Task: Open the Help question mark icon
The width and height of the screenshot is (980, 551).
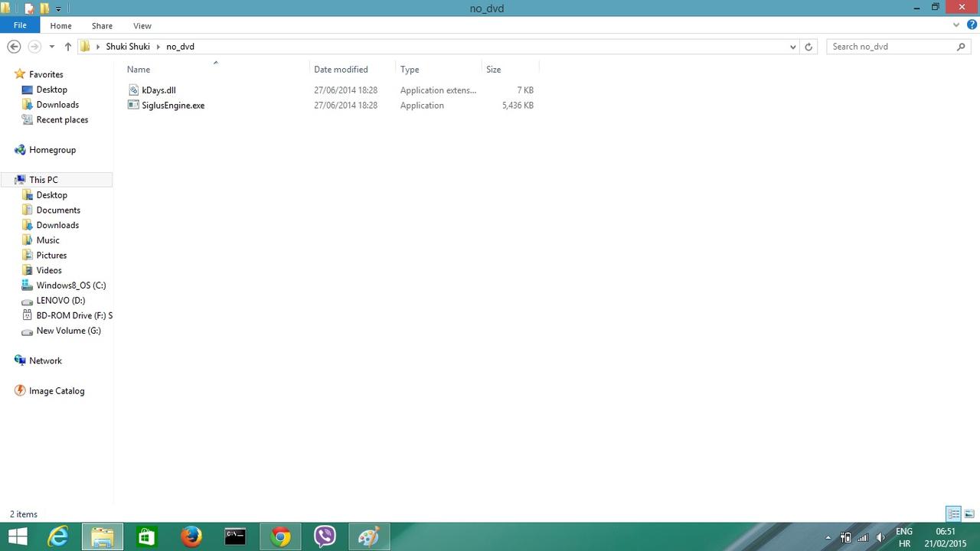Action: coord(972,25)
